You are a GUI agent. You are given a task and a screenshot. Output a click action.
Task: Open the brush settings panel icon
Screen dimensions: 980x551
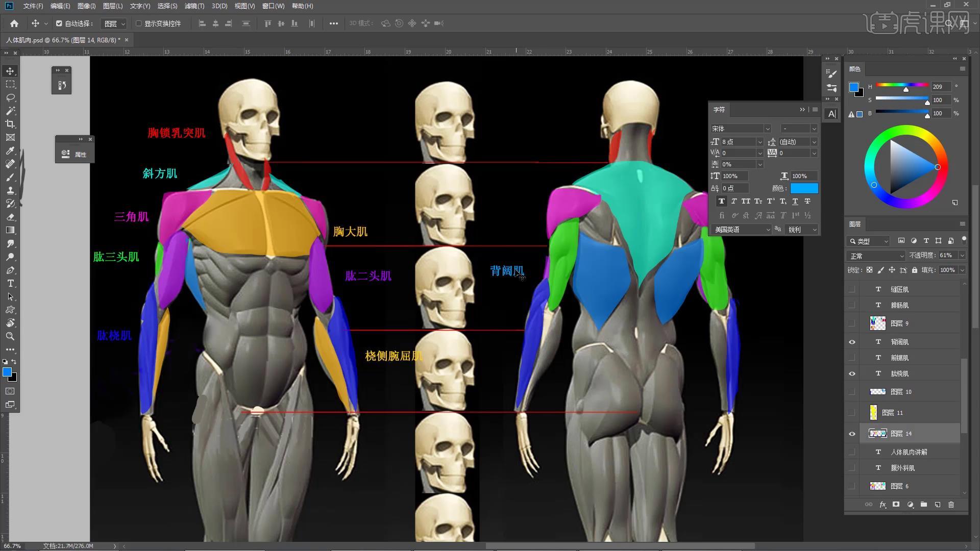(x=832, y=74)
